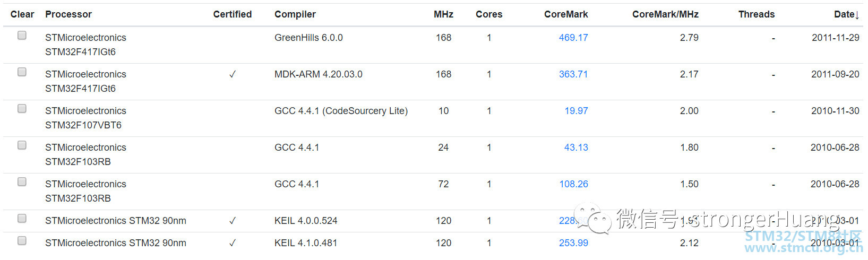Screen dimensions: 868x260
Task: Click the 10 MHz frequency value
Action: click(443, 111)
